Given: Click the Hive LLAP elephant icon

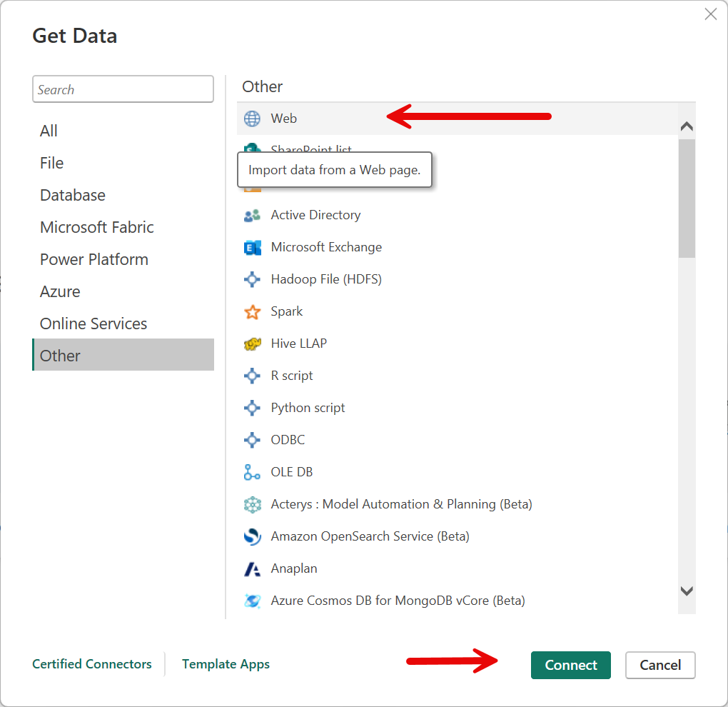Looking at the screenshot, I should coord(252,344).
